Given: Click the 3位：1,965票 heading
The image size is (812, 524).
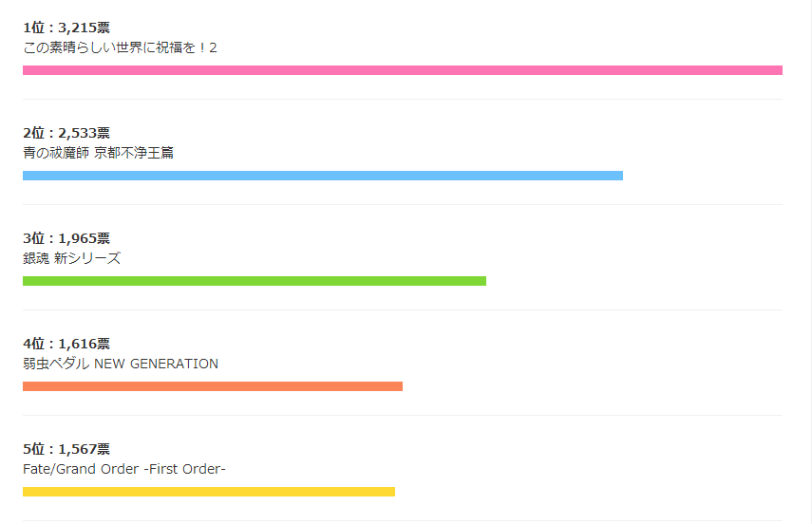Looking at the screenshot, I should coord(66,238).
